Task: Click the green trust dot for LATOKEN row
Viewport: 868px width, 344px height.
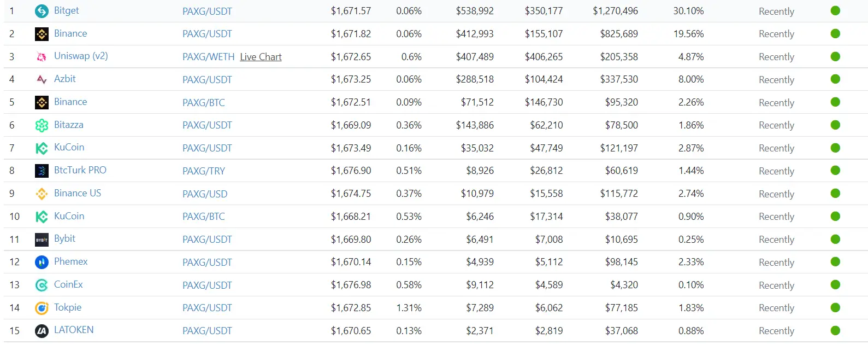Action: [835, 330]
